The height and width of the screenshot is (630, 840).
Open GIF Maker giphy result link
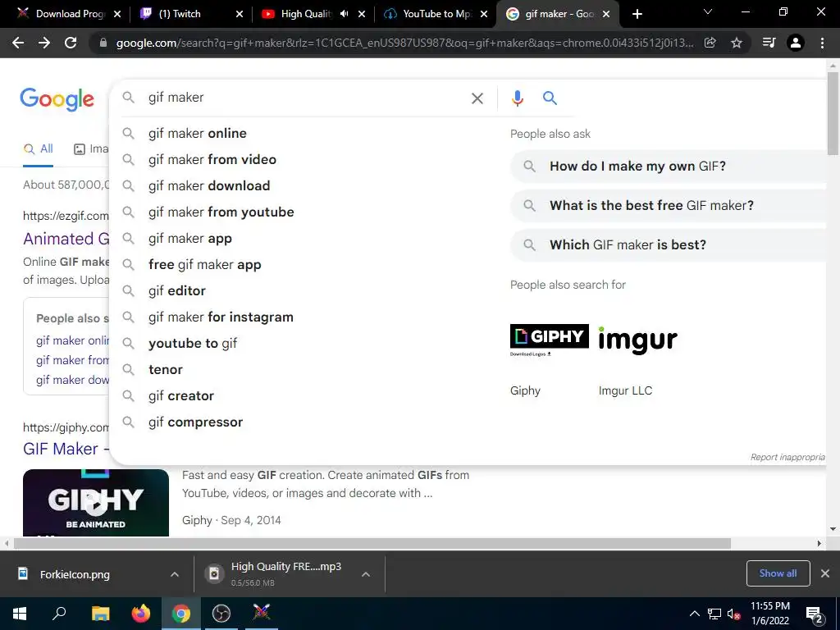tap(66, 449)
